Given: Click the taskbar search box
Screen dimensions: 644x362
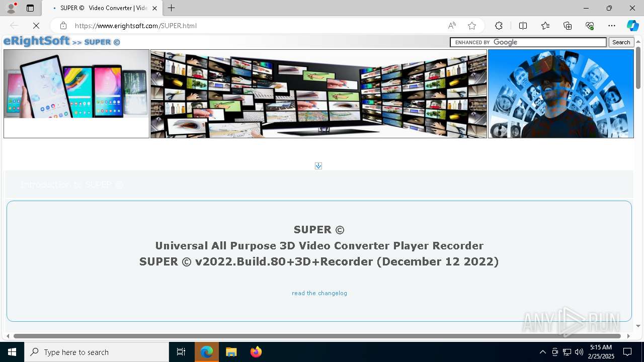Looking at the screenshot, I should pos(97,352).
